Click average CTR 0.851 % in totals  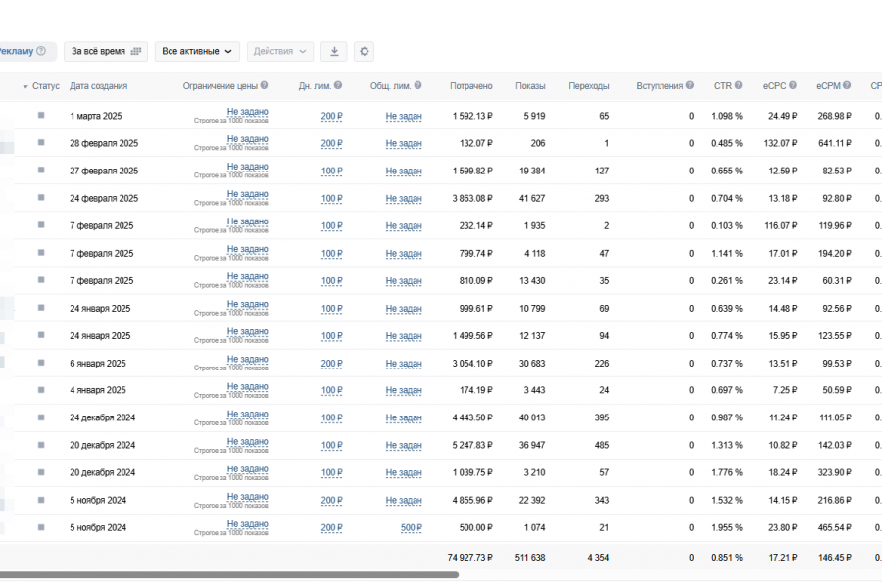point(727,557)
